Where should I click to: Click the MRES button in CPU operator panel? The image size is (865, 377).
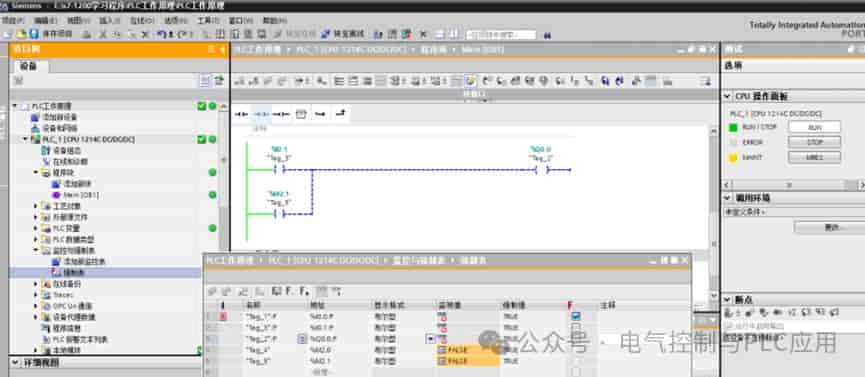814,157
